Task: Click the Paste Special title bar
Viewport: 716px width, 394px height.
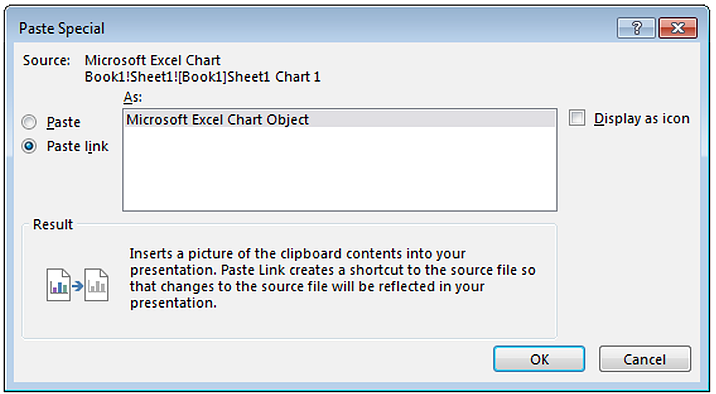Action: pyautogui.click(x=315, y=28)
